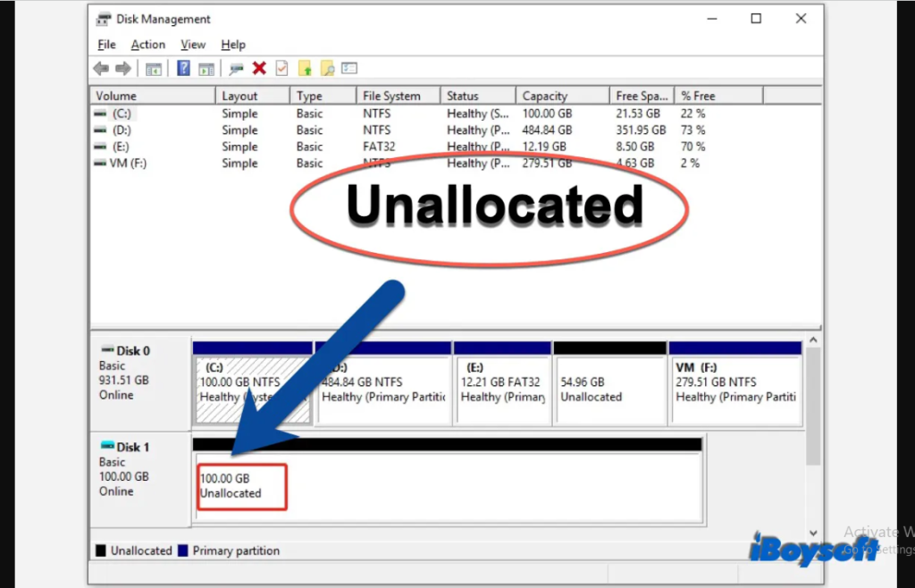Sort volumes by File System header
This screenshot has width=915, height=588.
391,96
